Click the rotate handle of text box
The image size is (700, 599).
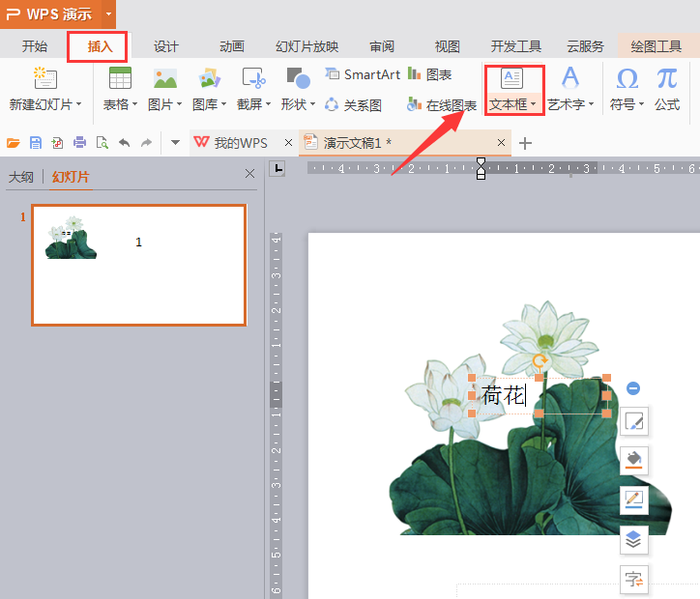[x=540, y=360]
